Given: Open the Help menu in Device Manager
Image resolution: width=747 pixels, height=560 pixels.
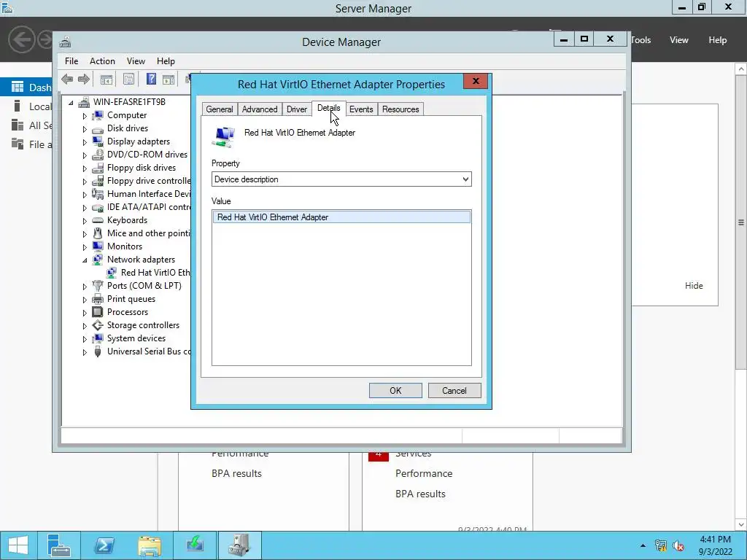Looking at the screenshot, I should click(x=166, y=61).
